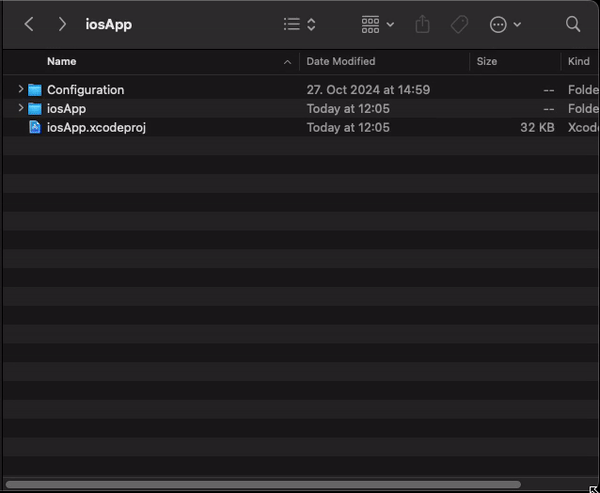Select the Configuration folder icon
The image size is (600, 493).
[35, 90]
